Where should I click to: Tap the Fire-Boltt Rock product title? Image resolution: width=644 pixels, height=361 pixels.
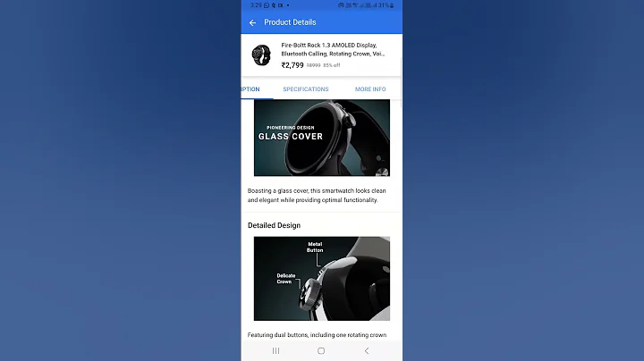pos(333,49)
